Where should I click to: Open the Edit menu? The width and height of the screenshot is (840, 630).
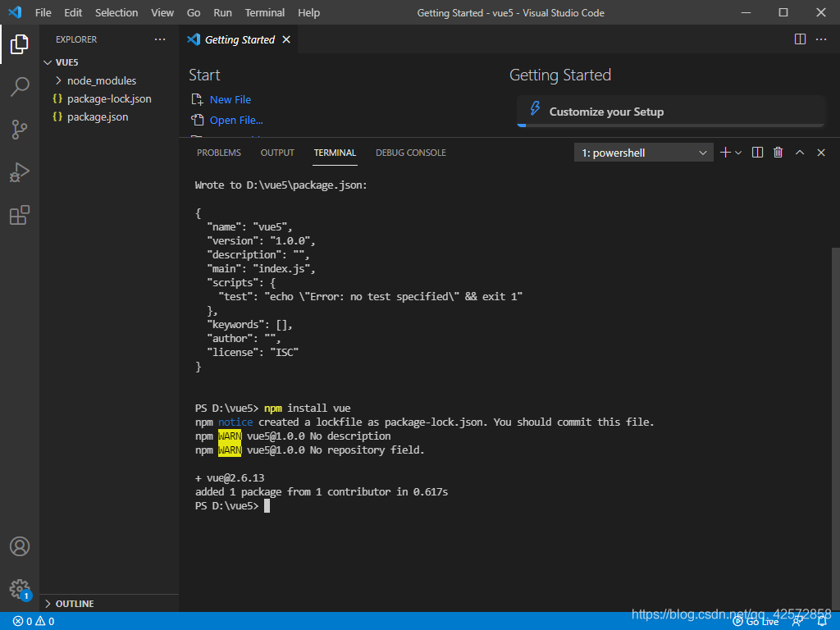73,13
